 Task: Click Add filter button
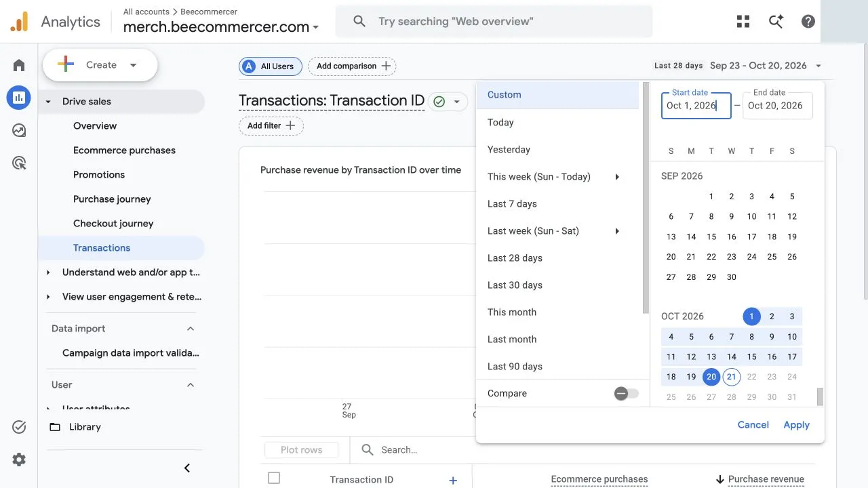[x=271, y=126]
